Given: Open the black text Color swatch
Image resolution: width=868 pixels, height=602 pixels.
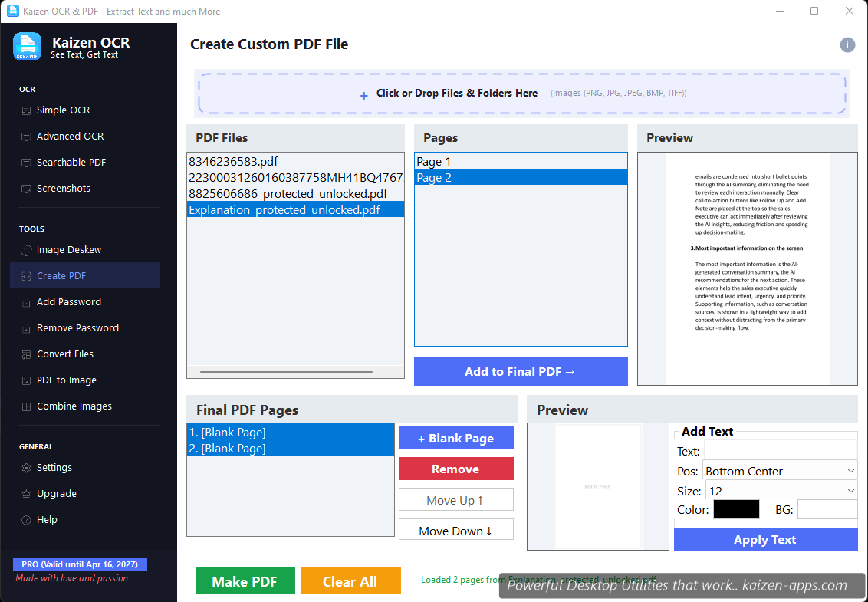Looking at the screenshot, I should [x=736, y=508].
